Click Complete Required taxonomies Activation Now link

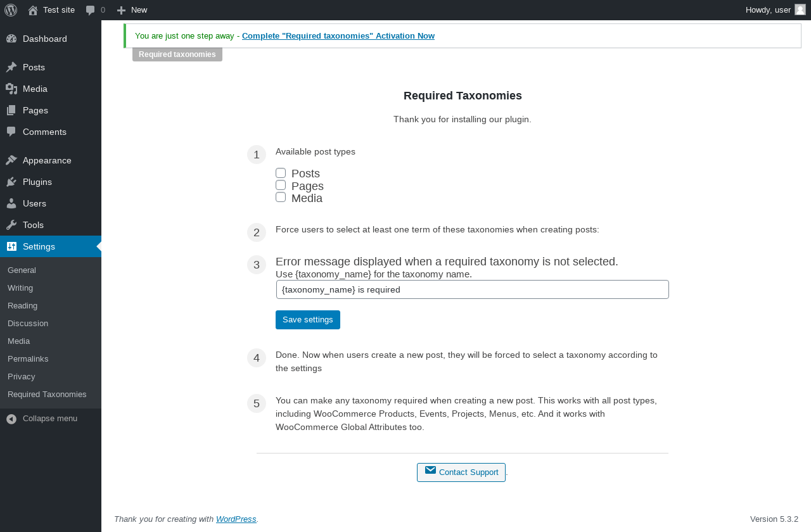tap(338, 35)
